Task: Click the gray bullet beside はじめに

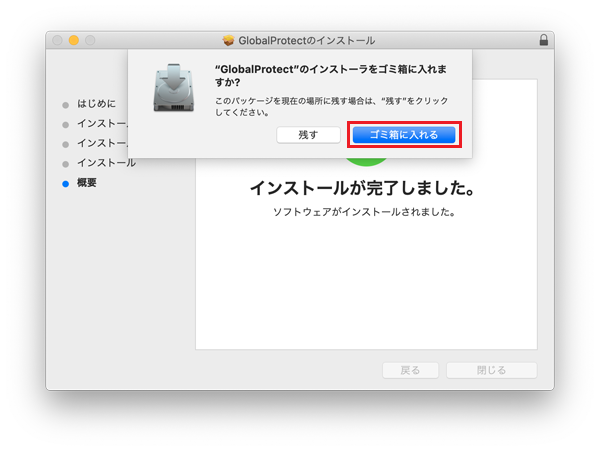Action: pos(66,104)
